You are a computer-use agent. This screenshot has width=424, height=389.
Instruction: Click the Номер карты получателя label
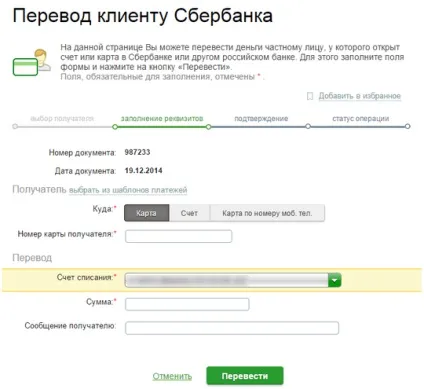67,234
